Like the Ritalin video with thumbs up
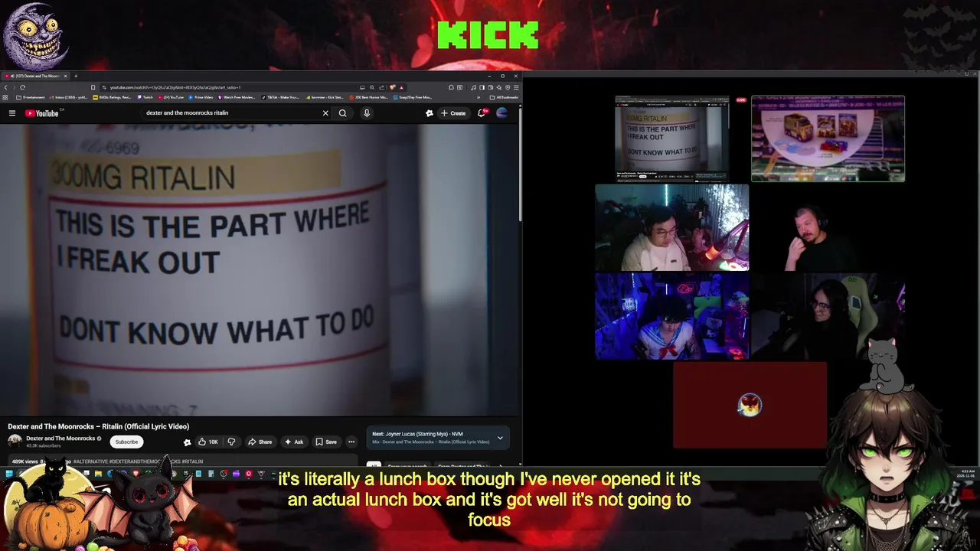The height and width of the screenshot is (551, 980). pyautogui.click(x=207, y=442)
